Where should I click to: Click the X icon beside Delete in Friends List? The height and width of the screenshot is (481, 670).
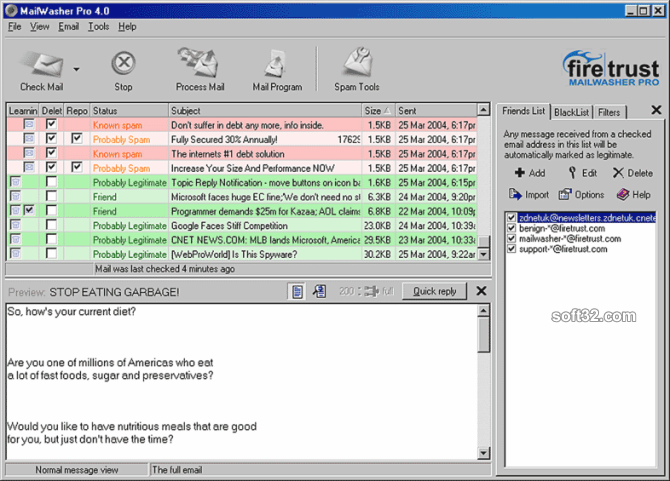[x=618, y=173]
